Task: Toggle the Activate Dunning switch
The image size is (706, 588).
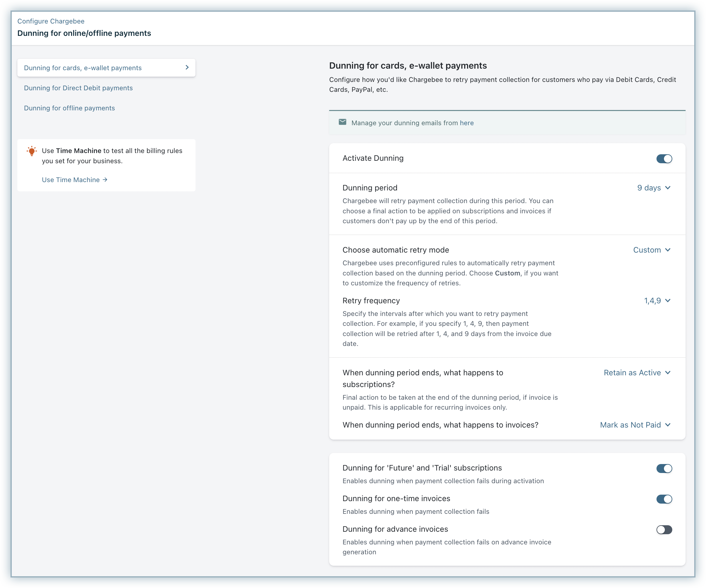Action: (664, 159)
